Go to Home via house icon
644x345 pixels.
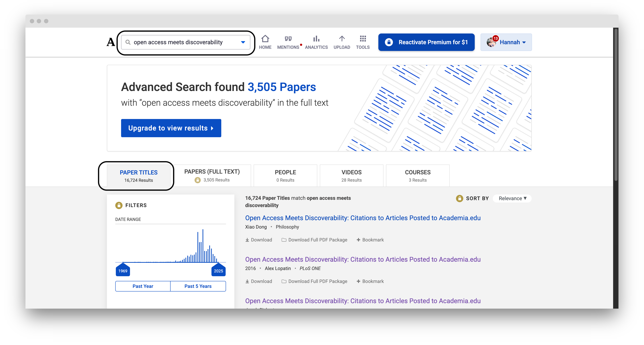click(x=265, y=39)
